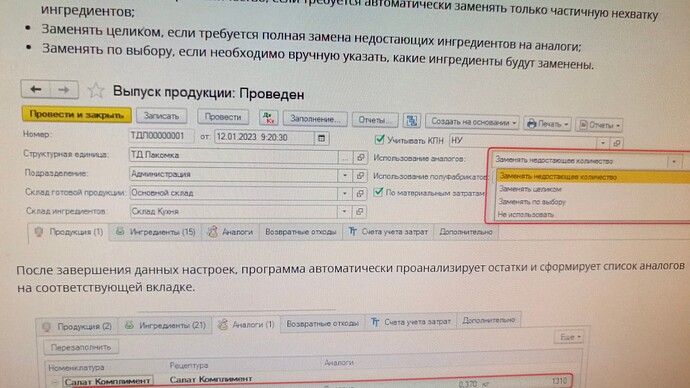Choose Заменять целиком in the dropdown list
The height and width of the screenshot is (388, 690).
(530, 189)
